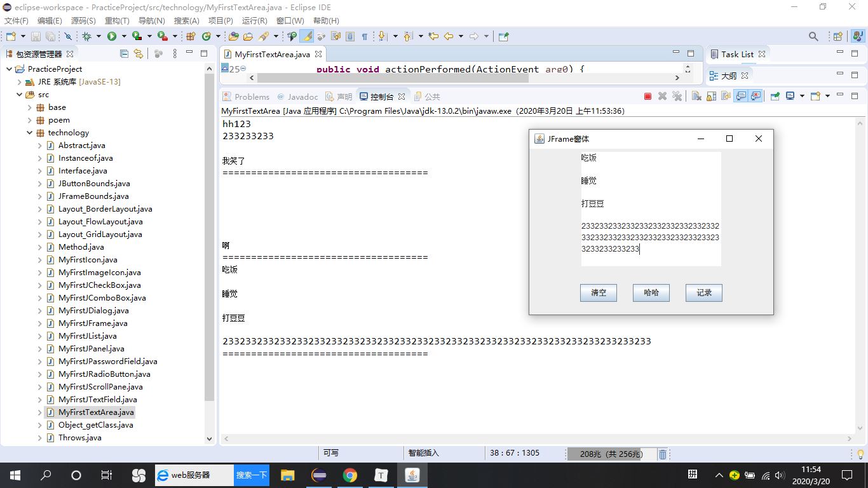The image size is (868, 488).
Task: Click the Package Explorer vertical scrollbar
Action: pos(210,236)
